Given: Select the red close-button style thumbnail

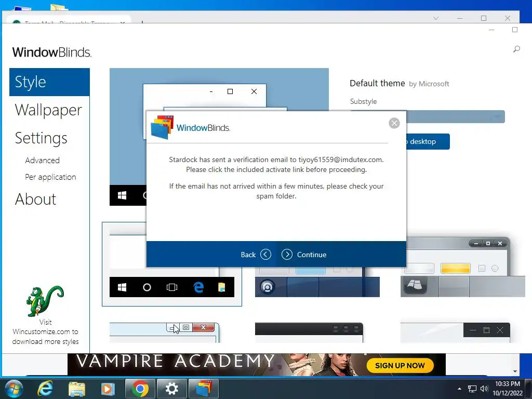Looking at the screenshot, I should point(164,332).
